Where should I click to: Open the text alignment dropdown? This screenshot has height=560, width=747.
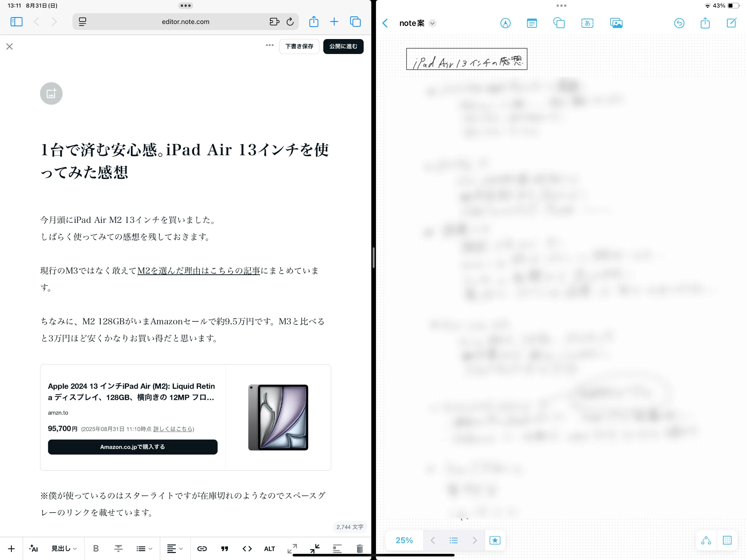click(x=175, y=549)
